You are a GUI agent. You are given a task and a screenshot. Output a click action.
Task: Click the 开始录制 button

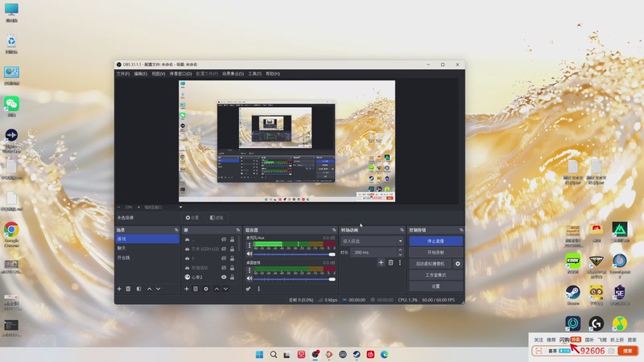(436, 252)
